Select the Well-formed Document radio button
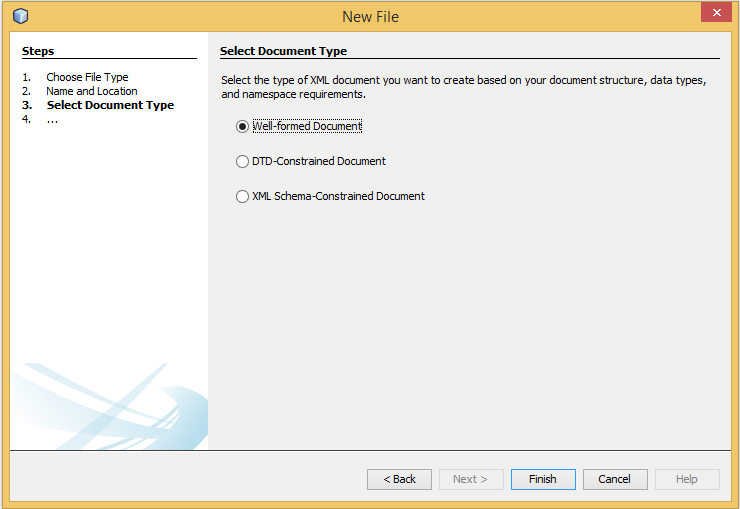Screen dimensions: 740x509 (242, 127)
